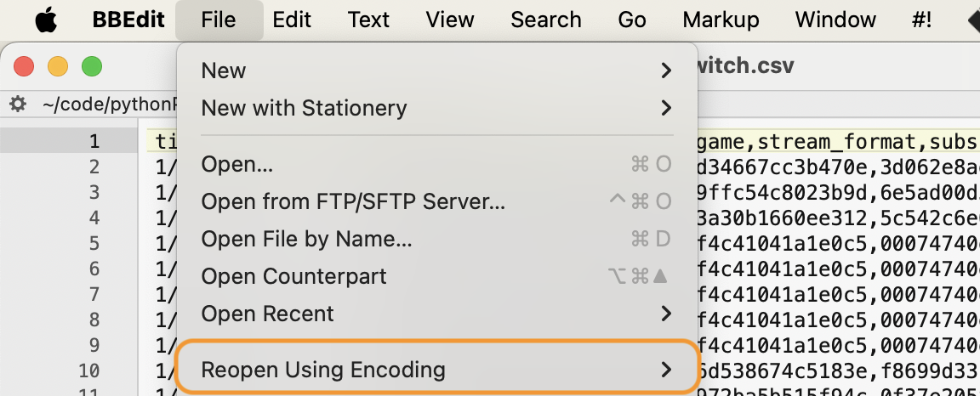
Task: Click line number 1 in the gutter
Action: pos(94,141)
